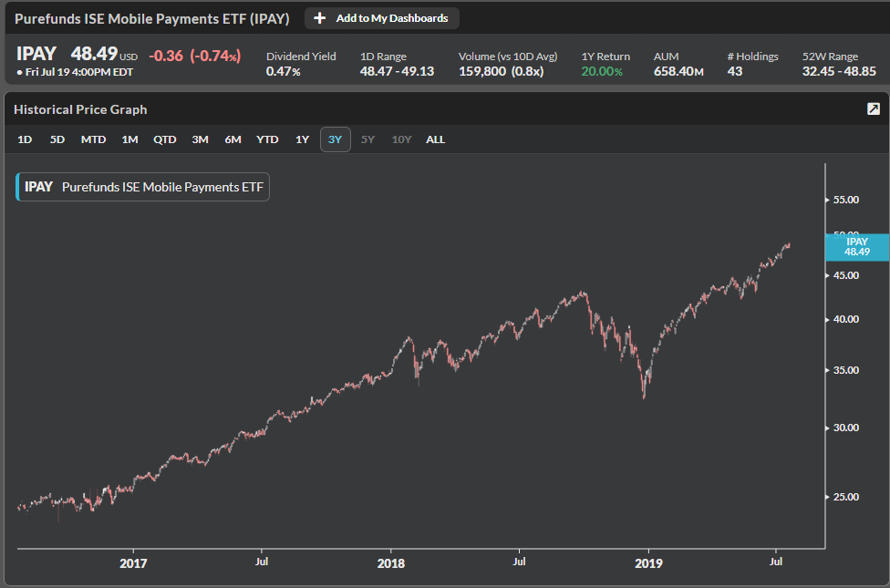Click the 1Y Return 20.00% value
890x588 pixels.
tap(602, 71)
